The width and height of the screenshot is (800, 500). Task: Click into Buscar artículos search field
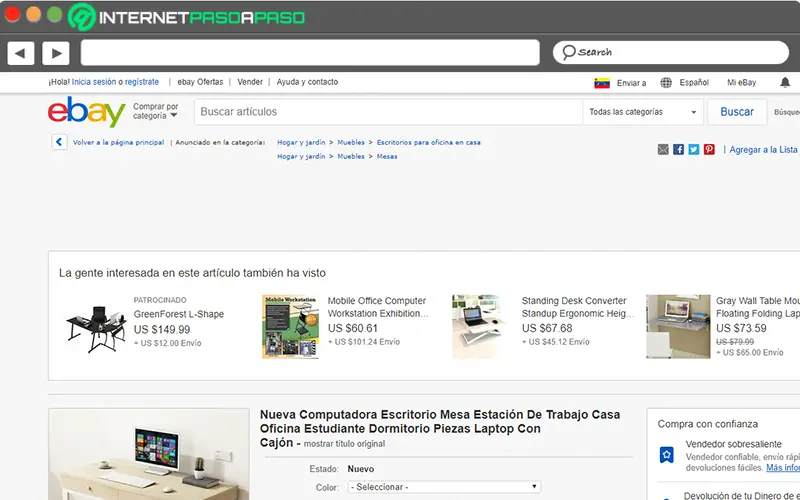[388, 112]
